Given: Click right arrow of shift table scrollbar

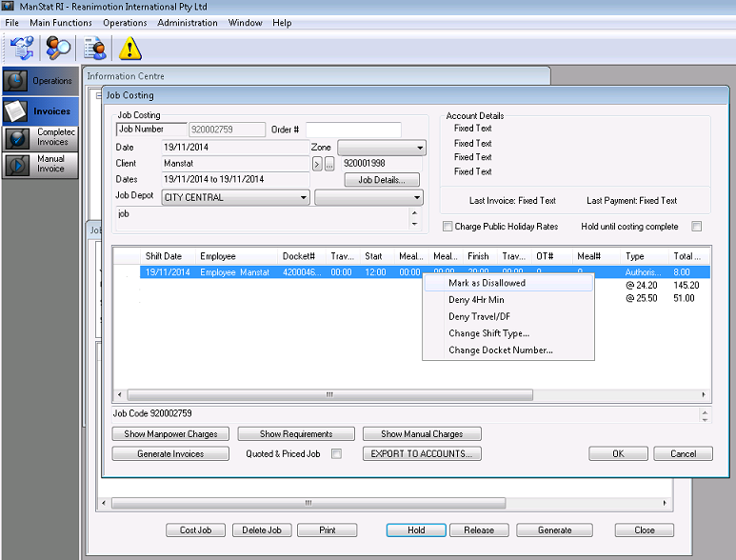Looking at the screenshot, I should click(703, 395).
